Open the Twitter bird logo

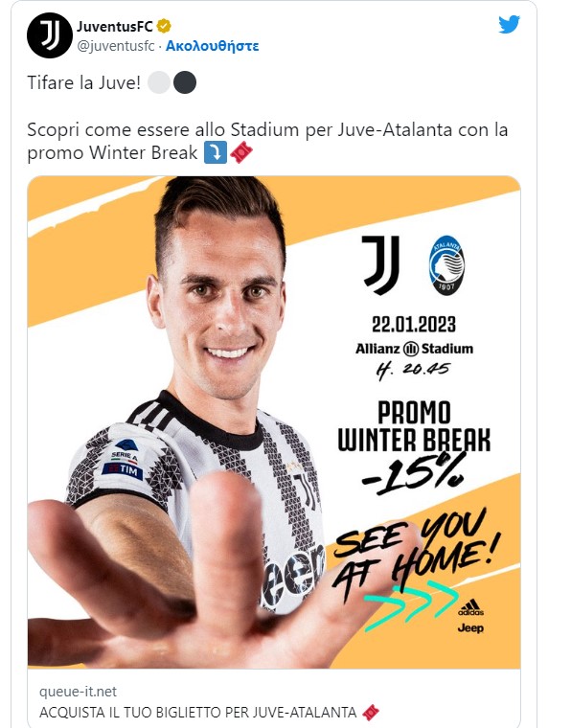point(510,25)
